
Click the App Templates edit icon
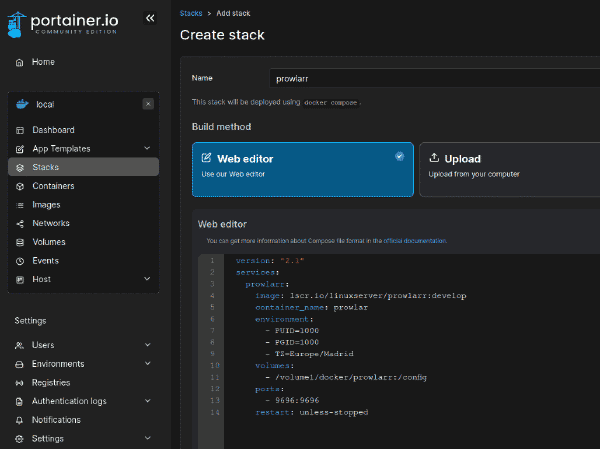tap(20, 149)
